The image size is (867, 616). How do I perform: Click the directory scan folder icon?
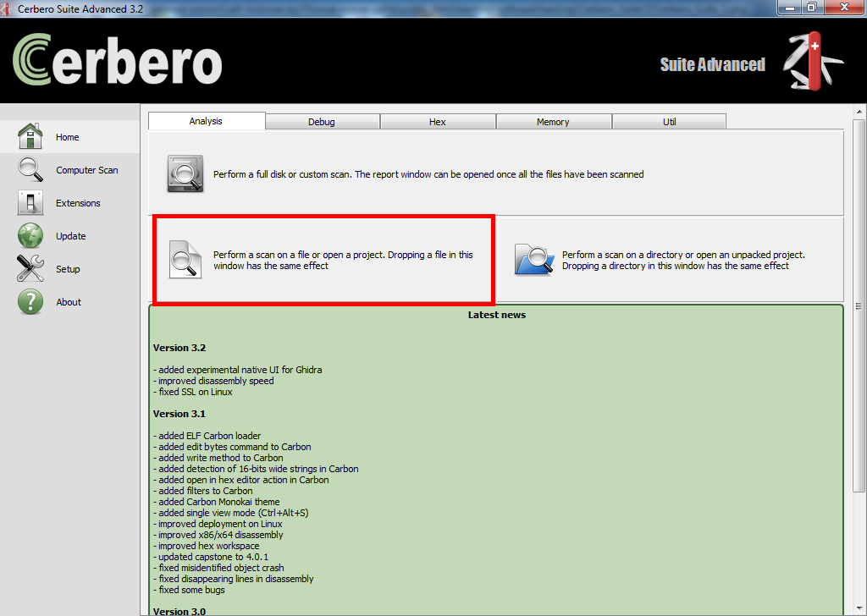[533, 260]
